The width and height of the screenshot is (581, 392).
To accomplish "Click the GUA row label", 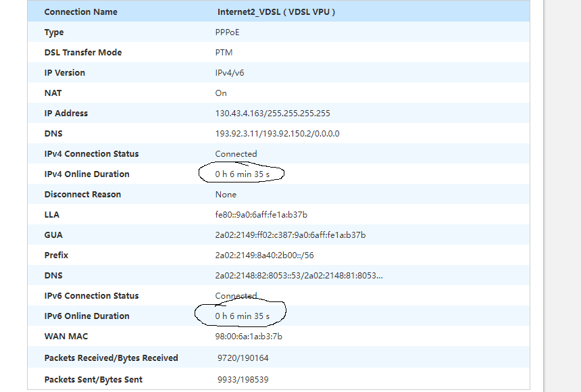I will (53, 235).
